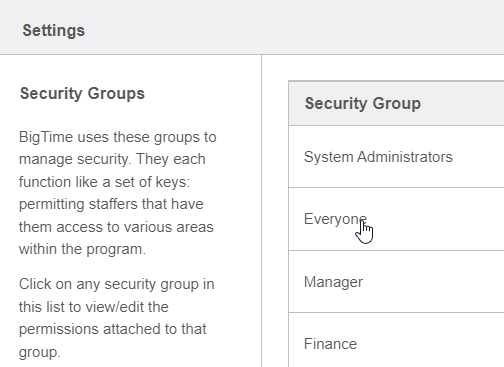Click the 'within the program.' text line
This screenshot has height=367, width=504.
coord(82,249)
